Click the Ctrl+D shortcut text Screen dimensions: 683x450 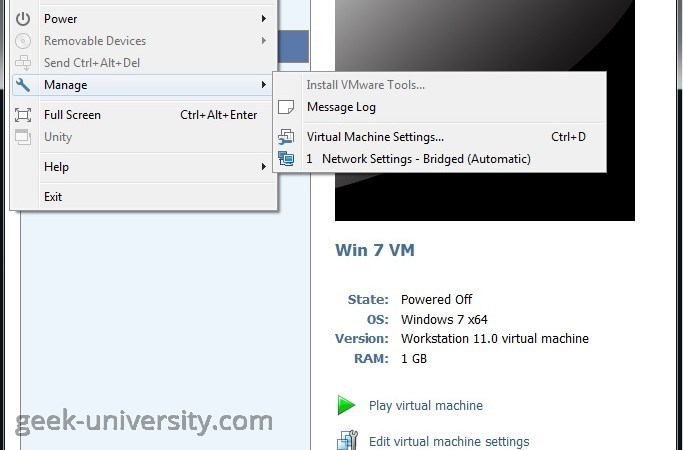pyautogui.click(x=568, y=137)
